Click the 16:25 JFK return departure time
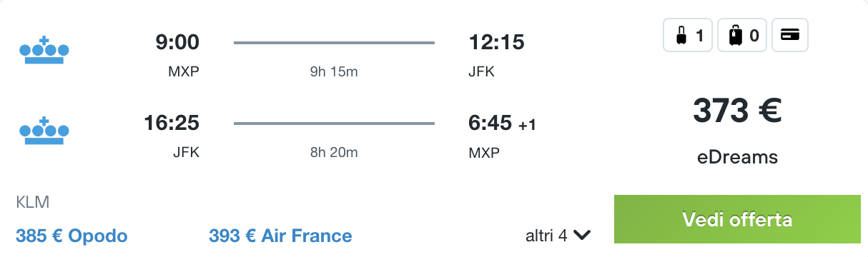 tap(172, 123)
